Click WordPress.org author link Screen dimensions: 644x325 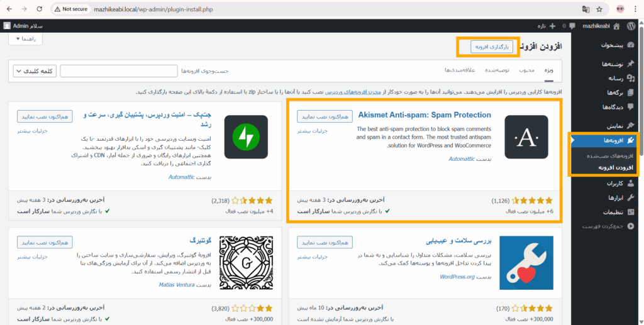coord(457,277)
